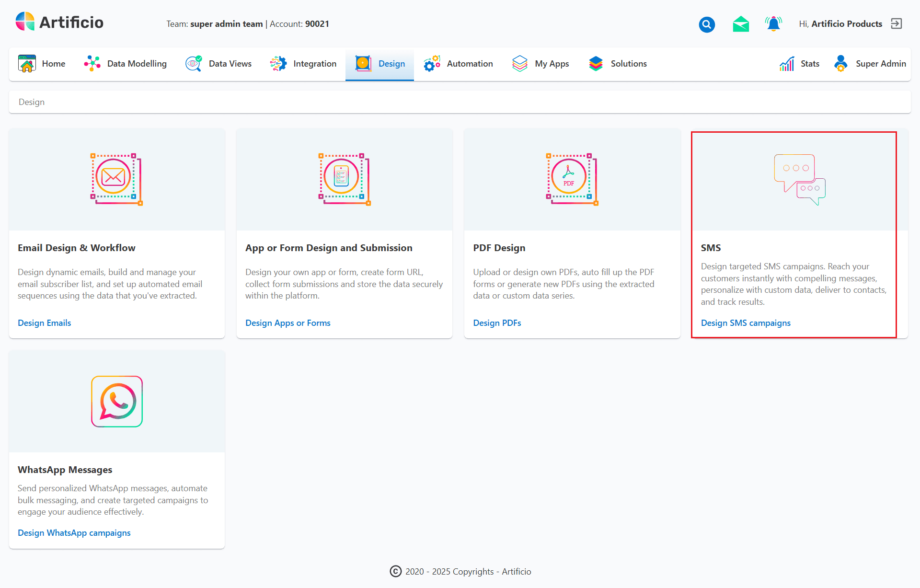Click the blue search icon in header
The width and height of the screenshot is (920, 588).
pos(707,24)
